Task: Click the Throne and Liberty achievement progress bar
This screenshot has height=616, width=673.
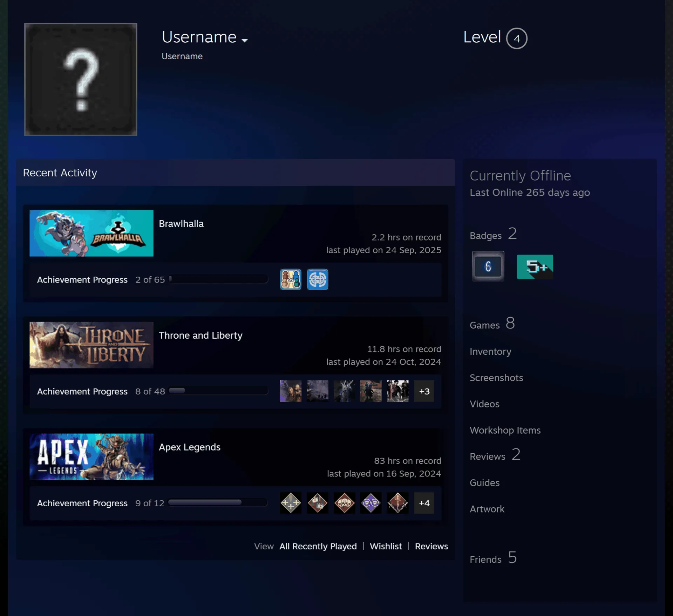Action: click(218, 391)
